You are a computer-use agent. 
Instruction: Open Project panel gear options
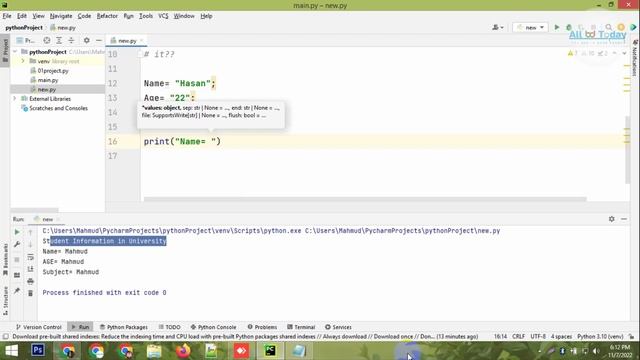(x=87, y=40)
